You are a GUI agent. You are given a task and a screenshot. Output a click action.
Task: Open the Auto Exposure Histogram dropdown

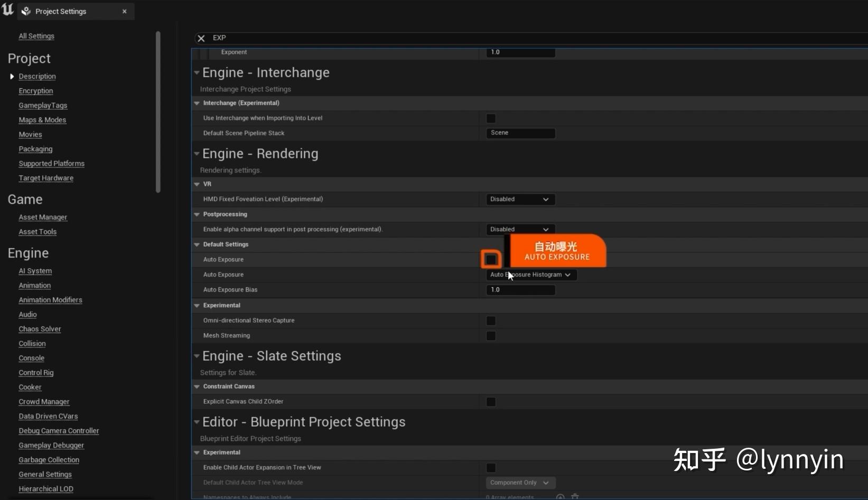[x=530, y=275]
